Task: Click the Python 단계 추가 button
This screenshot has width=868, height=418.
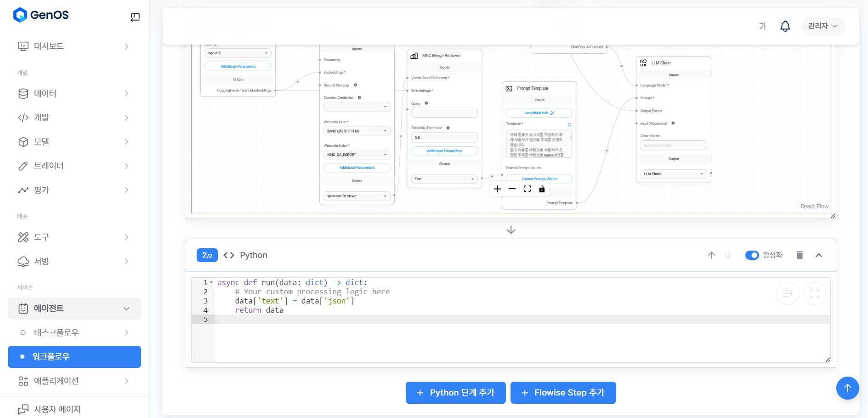Action: (455, 393)
